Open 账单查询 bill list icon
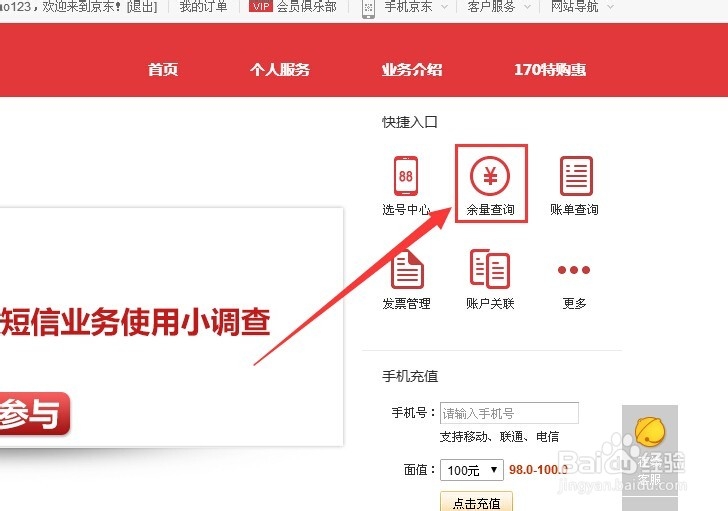This screenshot has width=728, height=511. [576, 176]
